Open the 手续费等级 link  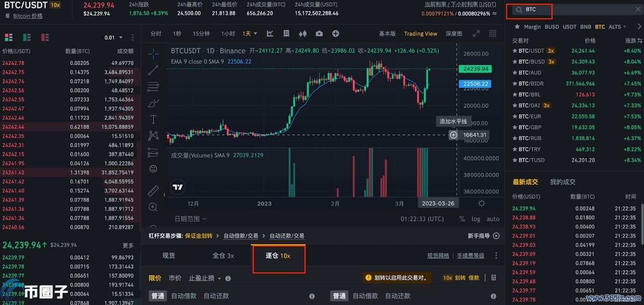tap(470, 255)
